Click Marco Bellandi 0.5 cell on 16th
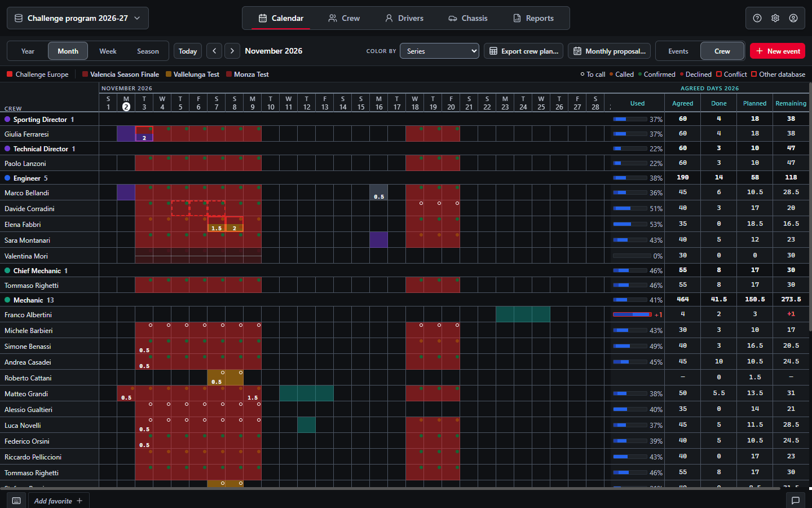 point(379,192)
